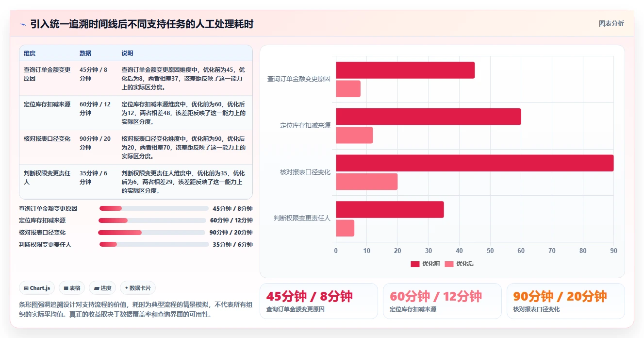Click the x-axis tick label 50

[x=490, y=251]
